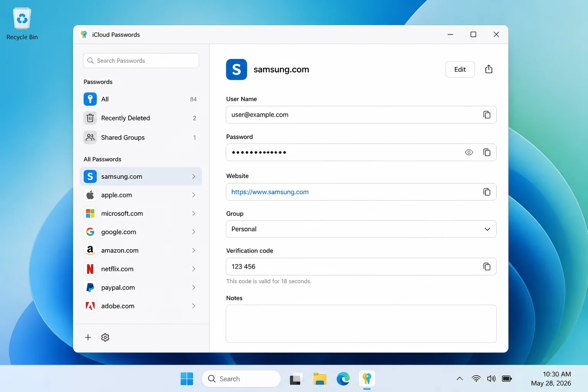Viewport: 588px width, 392px height.
Task: Click the volume speaker tray icon
Action: [491, 379]
